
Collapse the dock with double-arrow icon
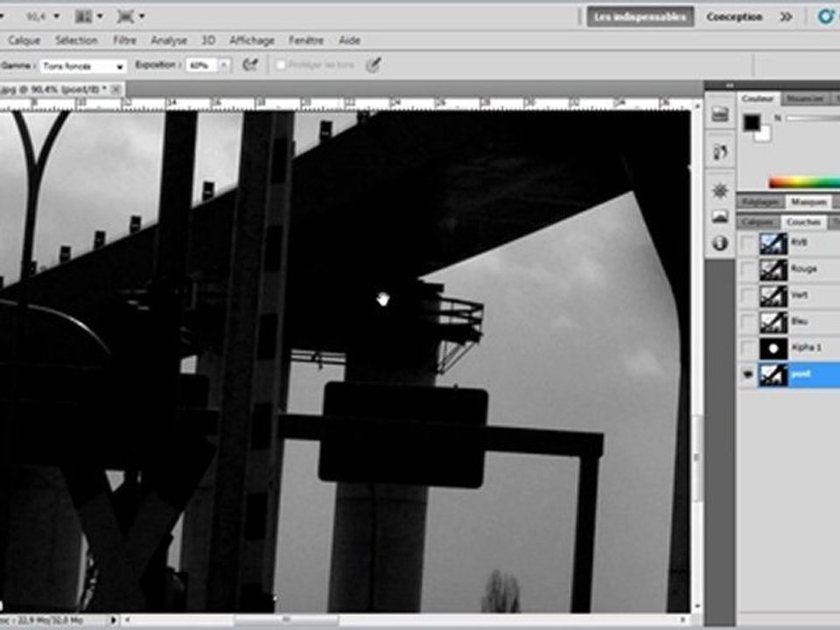[x=729, y=85]
